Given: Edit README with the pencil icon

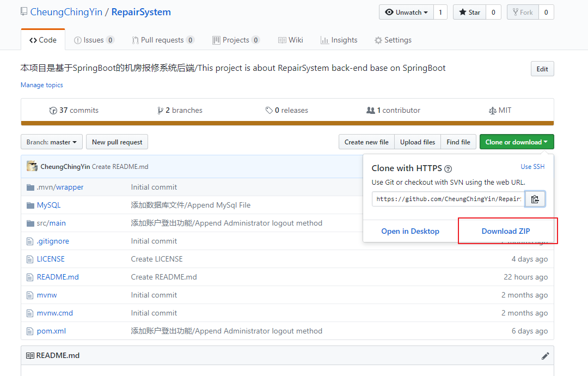Looking at the screenshot, I should 545,356.
